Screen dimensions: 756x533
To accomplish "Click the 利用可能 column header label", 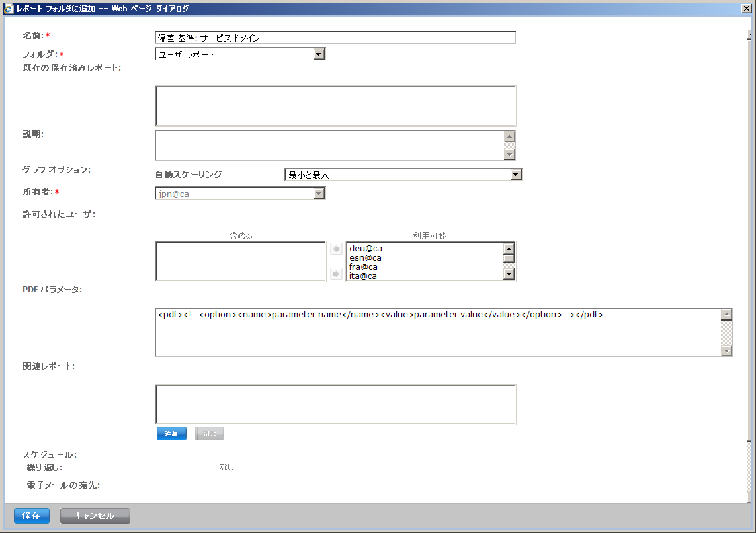I will [x=429, y=235].
